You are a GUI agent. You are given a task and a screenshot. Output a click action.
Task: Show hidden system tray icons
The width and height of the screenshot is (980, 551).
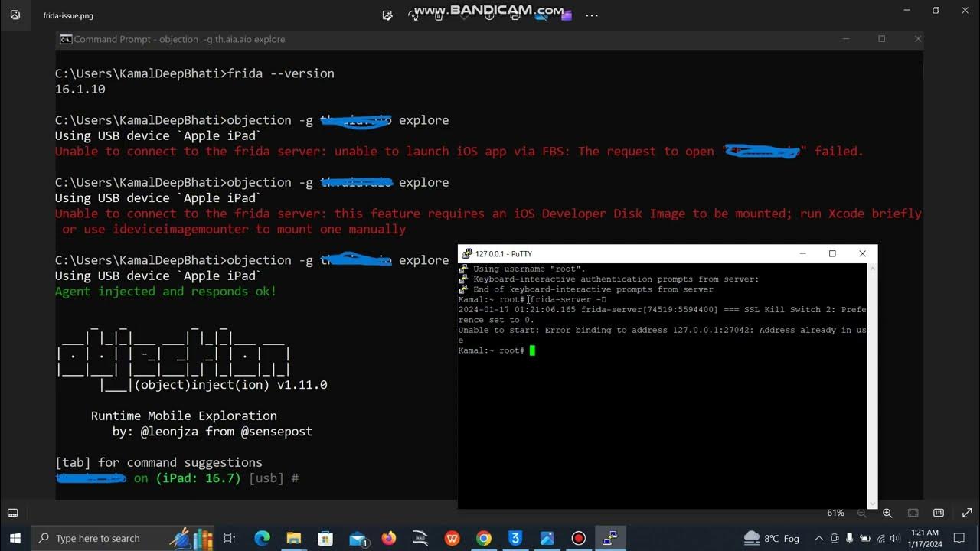tap(818, 538)
